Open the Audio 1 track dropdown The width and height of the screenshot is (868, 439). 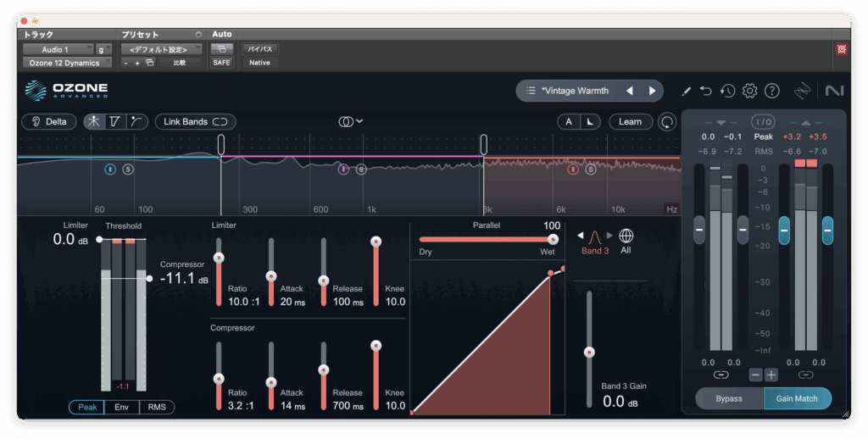click(58, 49)
